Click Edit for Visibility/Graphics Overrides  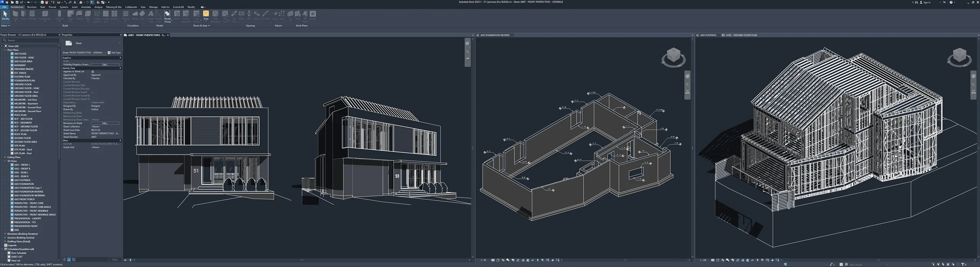pos(105,65)
